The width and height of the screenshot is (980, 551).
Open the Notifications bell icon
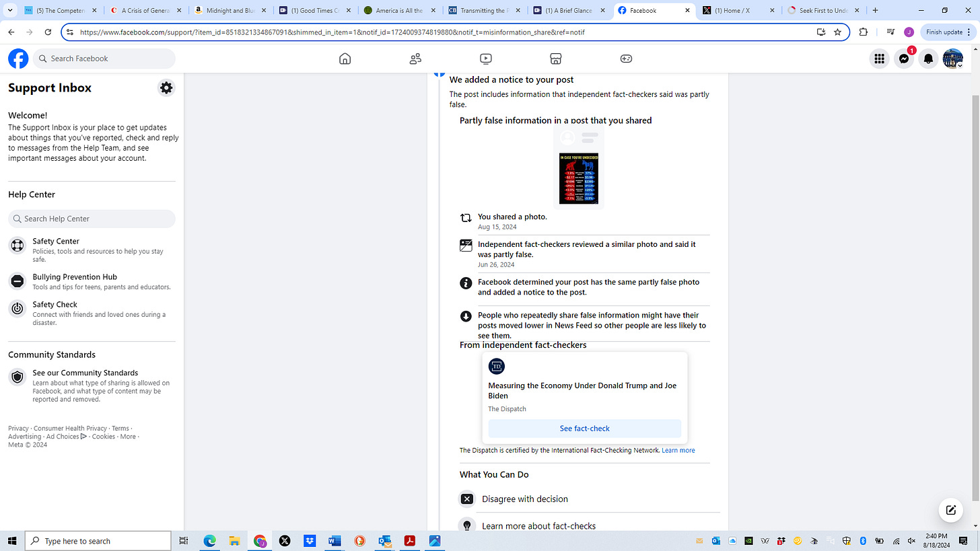click(928, 59)
